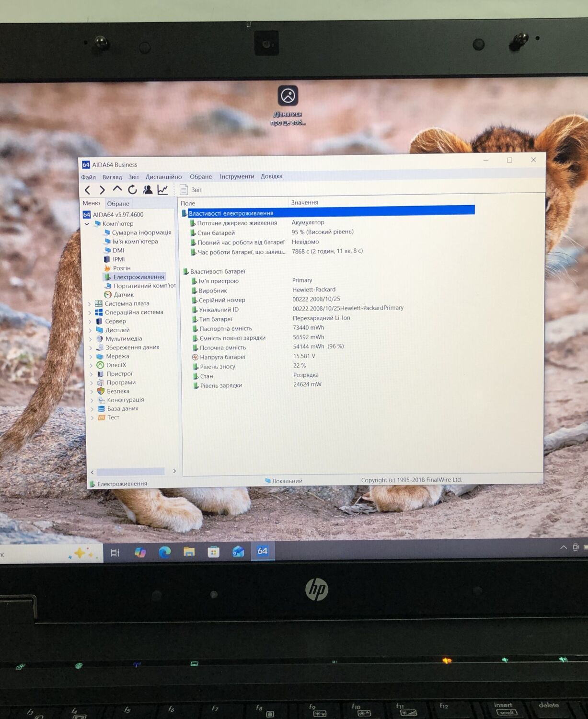Open the Файл menu

tap(88, 177)
